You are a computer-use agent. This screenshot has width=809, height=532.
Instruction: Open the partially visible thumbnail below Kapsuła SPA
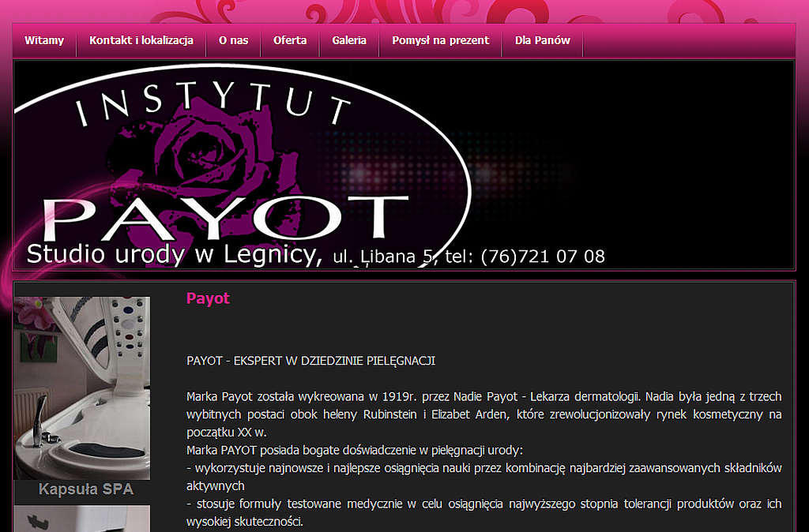click(x=82, y=519)
